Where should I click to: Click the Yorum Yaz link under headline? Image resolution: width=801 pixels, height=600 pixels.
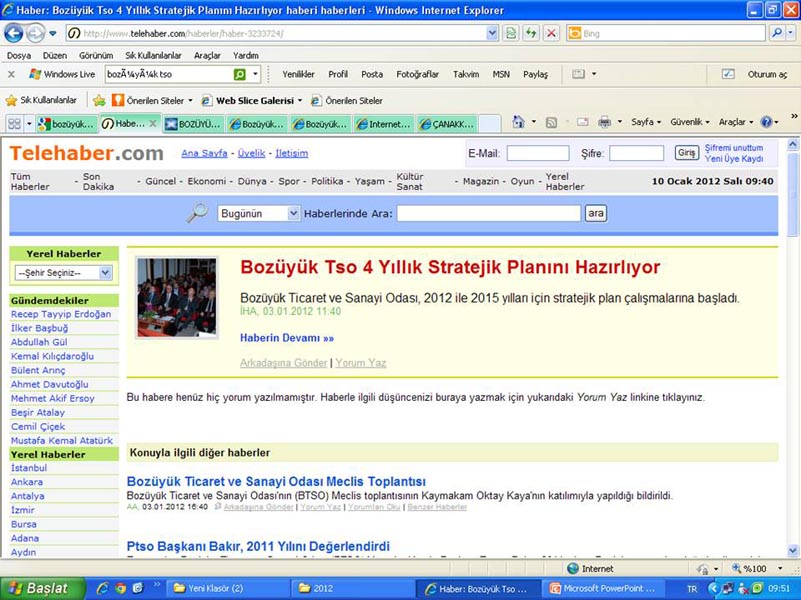(361, 363)
